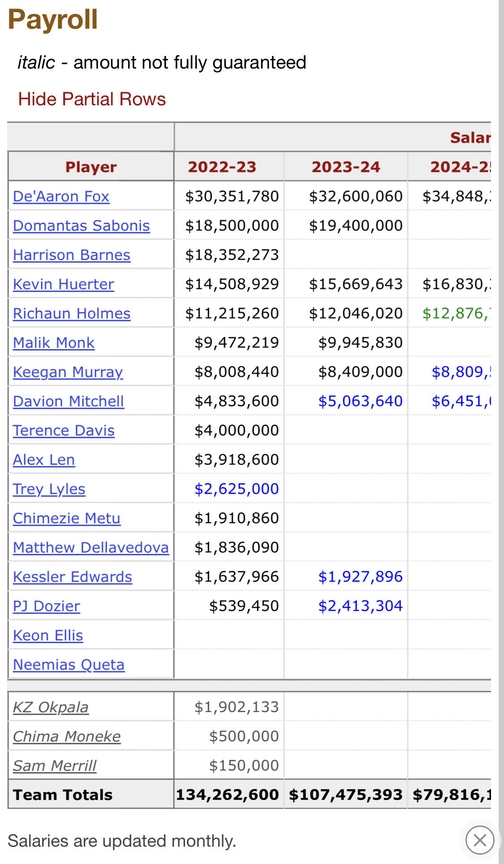Image resolution: width=504 pixels, height=864 pixels.
Task: Click Team Totals 2023-24 amount
Action: pos(345,795)
